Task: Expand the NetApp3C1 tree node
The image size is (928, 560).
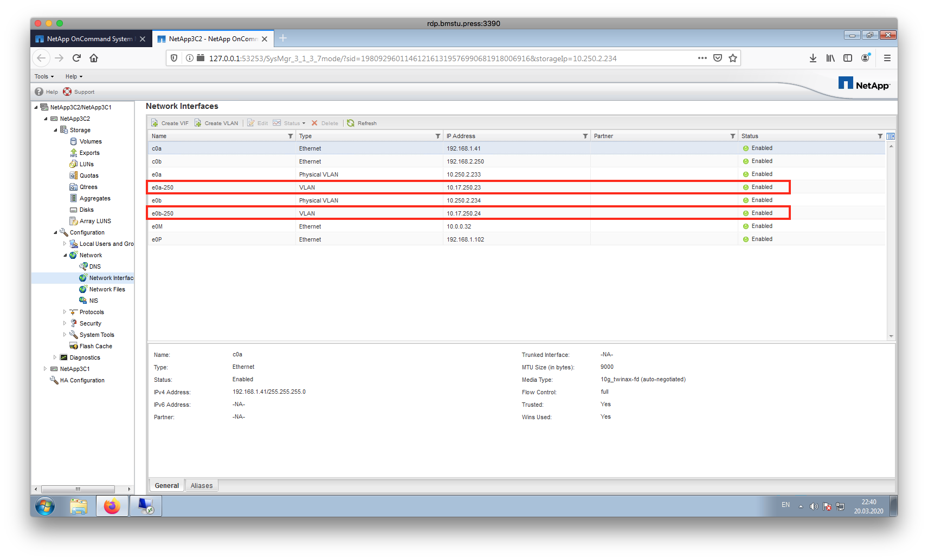Action: (x=46, y=369)
